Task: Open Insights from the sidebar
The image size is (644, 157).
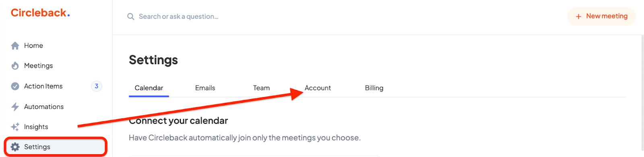Action: click(36, 127)
